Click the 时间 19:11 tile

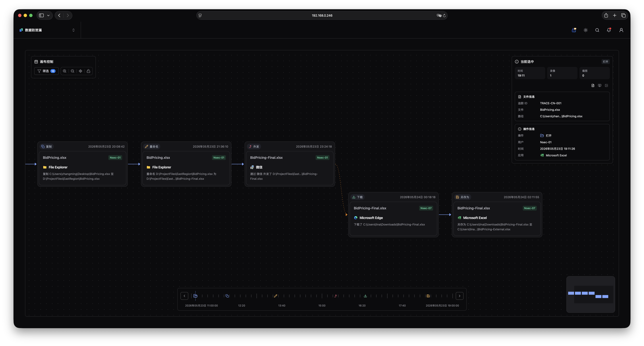tap(530, 73)
